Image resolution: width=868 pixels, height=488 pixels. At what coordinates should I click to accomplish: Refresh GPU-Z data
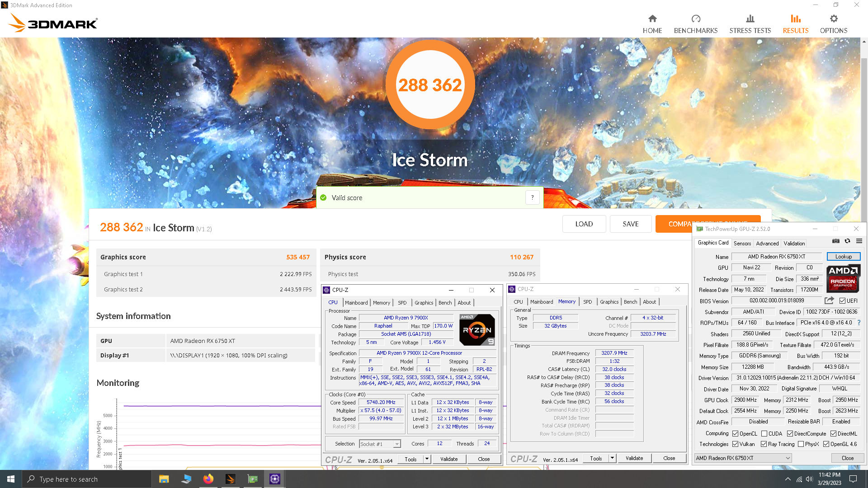[x=848, y=241]
